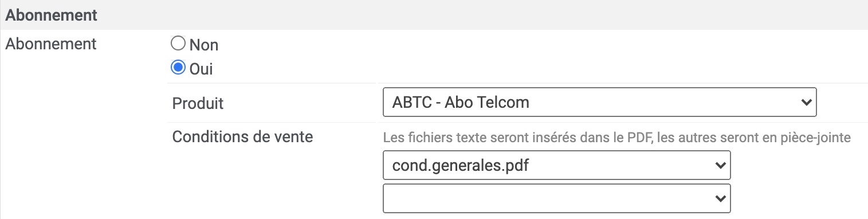
Task: Click the chevron of the empty dropdown
Action: (720, 198)
